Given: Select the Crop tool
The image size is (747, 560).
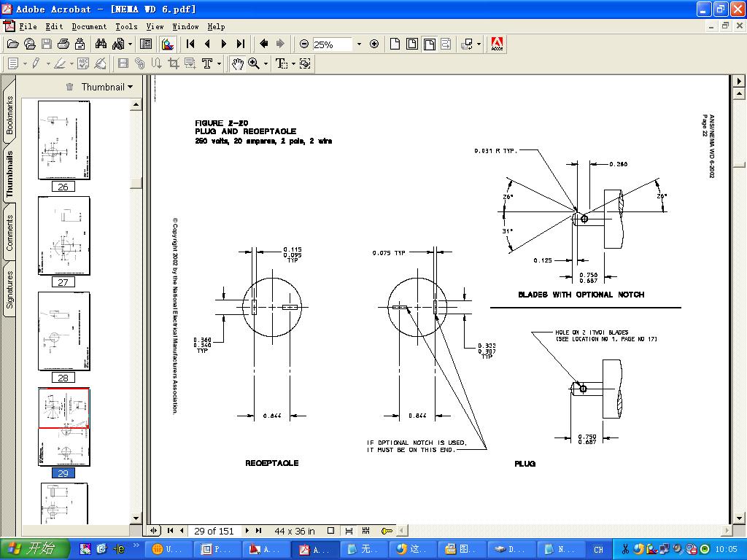Looking at the screenshot, I should point(173,64).
